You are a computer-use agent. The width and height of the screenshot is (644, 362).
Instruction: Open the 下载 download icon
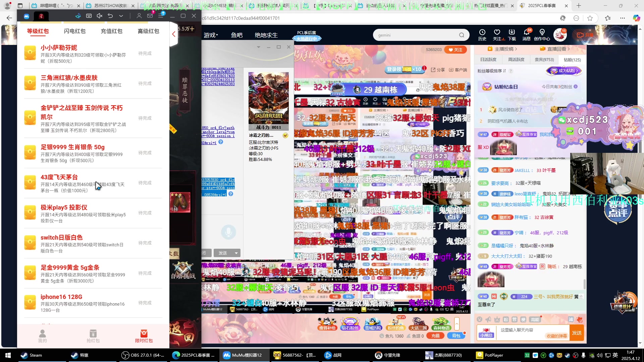click(512, 35)
